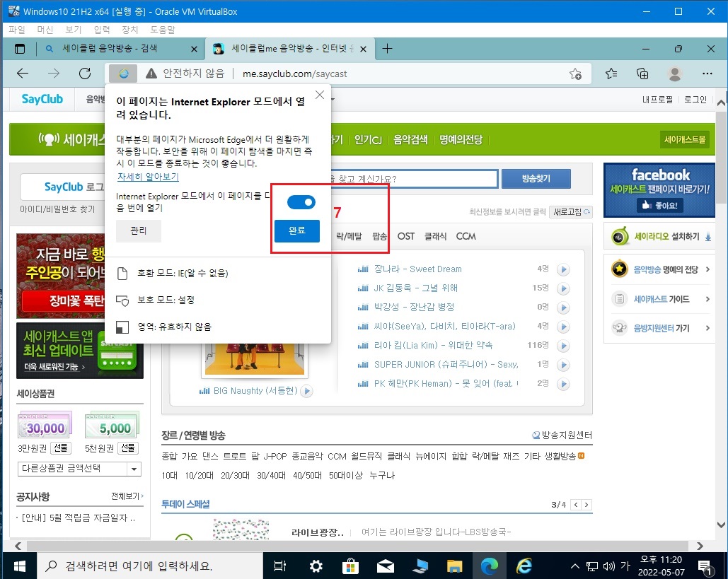Show hidden system tray icons chevron
The height and width of the screenshot is (579, 728).
coord(574,566)
